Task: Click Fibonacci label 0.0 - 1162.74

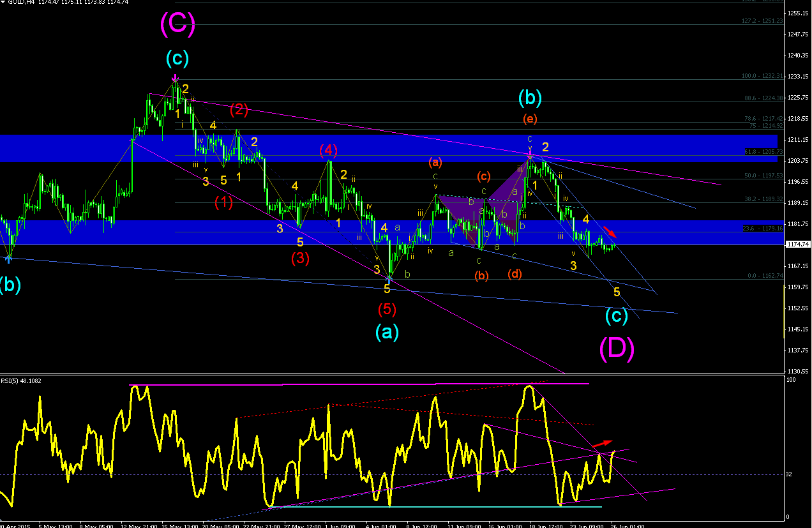Action: click(x=765, y=276)
